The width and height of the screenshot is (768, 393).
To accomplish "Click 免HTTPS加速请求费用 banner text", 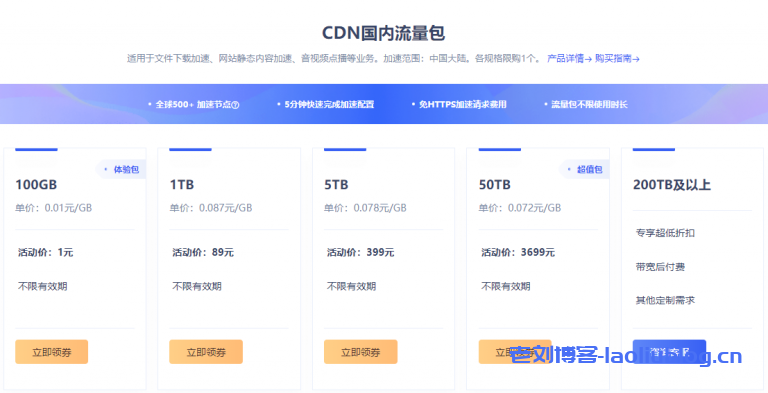I will click(462, 104).
